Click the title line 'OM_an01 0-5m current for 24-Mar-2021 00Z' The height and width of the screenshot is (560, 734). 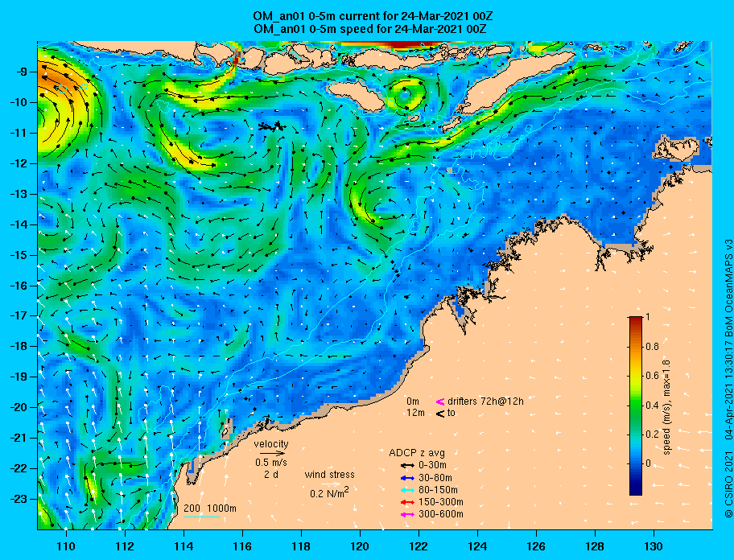pyautogui.click(x=373, y=16)
